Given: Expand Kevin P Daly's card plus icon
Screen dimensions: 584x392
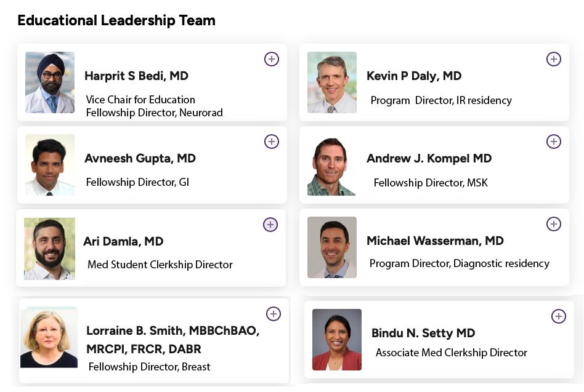Looking at the screenshot, I should [x=554, y=59].
